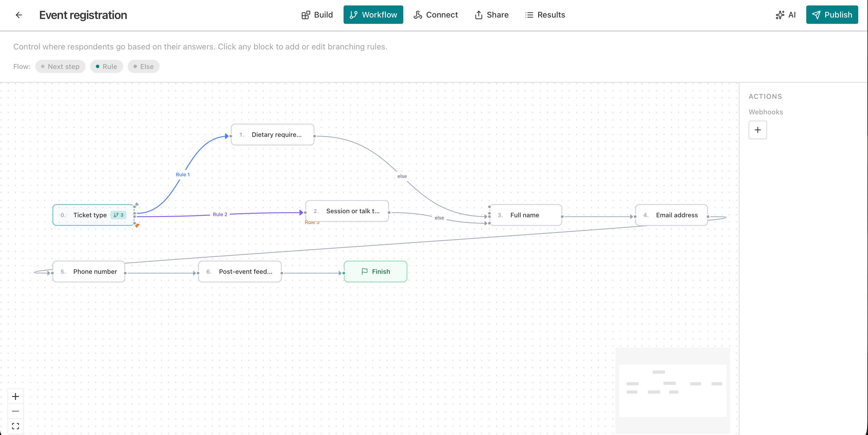Click the Share upload icon

coord(479,15)
